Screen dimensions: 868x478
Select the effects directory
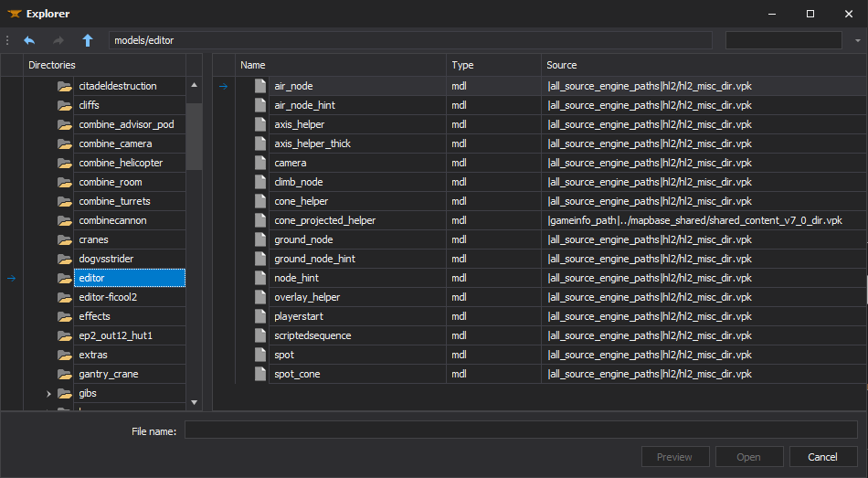click(x=94, y=316)
